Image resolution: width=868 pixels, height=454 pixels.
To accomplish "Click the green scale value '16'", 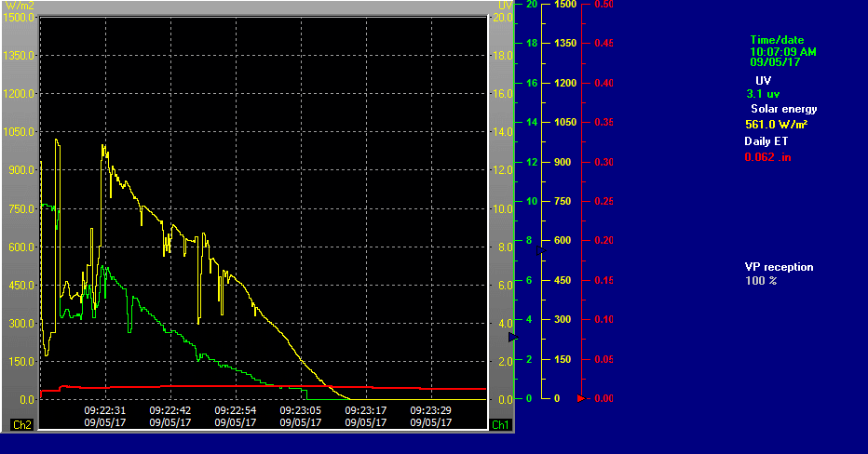I will pyautogui.click(x=532, y=83).
